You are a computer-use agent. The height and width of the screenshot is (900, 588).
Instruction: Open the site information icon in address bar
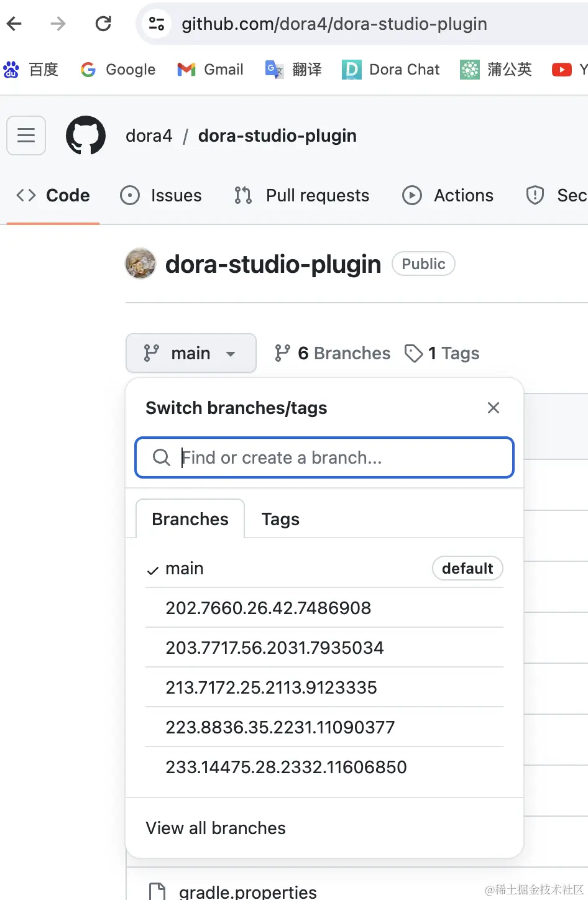[x=156, y=24]
